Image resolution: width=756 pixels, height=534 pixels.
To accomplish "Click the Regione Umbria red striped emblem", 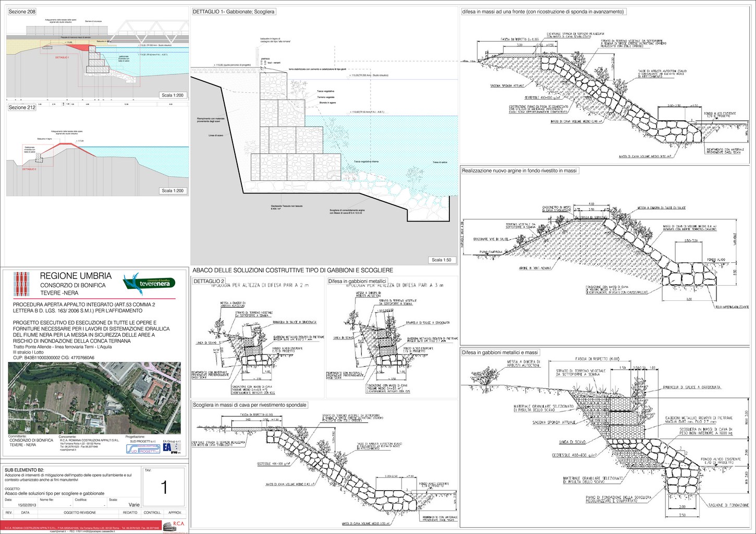I will coord(20,284).
